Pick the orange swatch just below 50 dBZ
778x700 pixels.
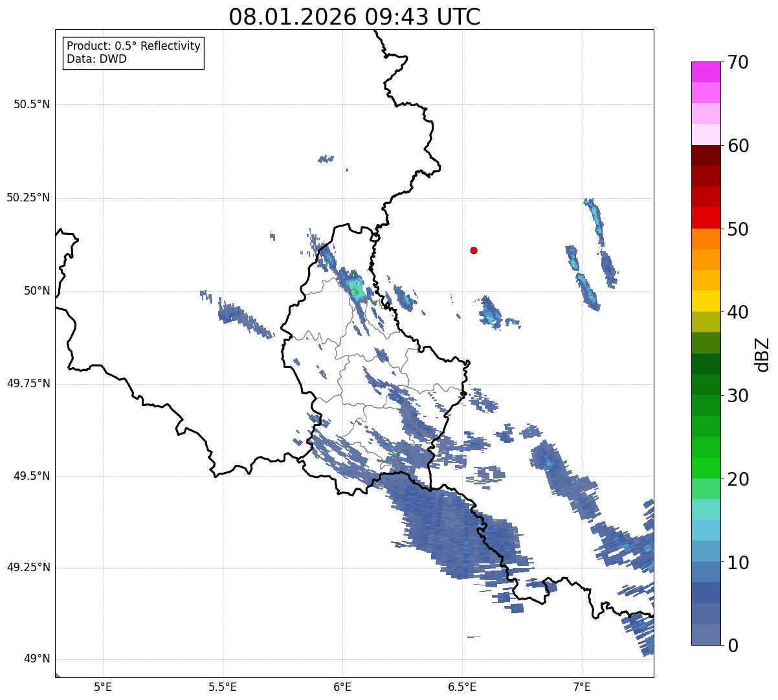(x=706, y=239)
